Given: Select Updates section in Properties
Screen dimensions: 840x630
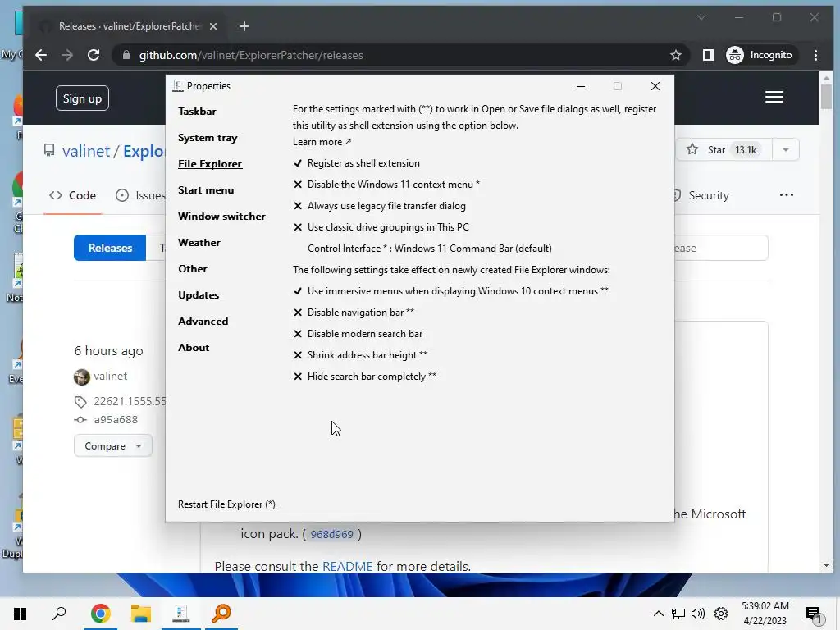Looking at the screenshot, I should (x=199, y=295).
